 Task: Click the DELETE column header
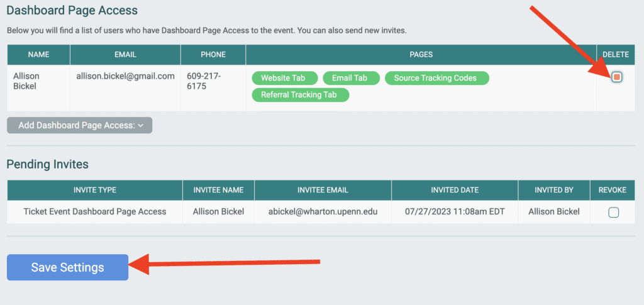pyautogui.click(x=616, y=55)
